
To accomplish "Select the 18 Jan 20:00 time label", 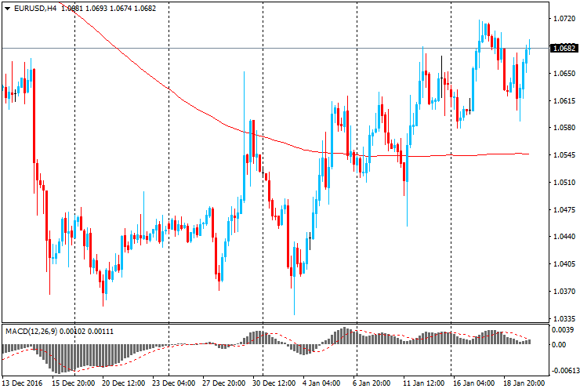I will [521, 383].
